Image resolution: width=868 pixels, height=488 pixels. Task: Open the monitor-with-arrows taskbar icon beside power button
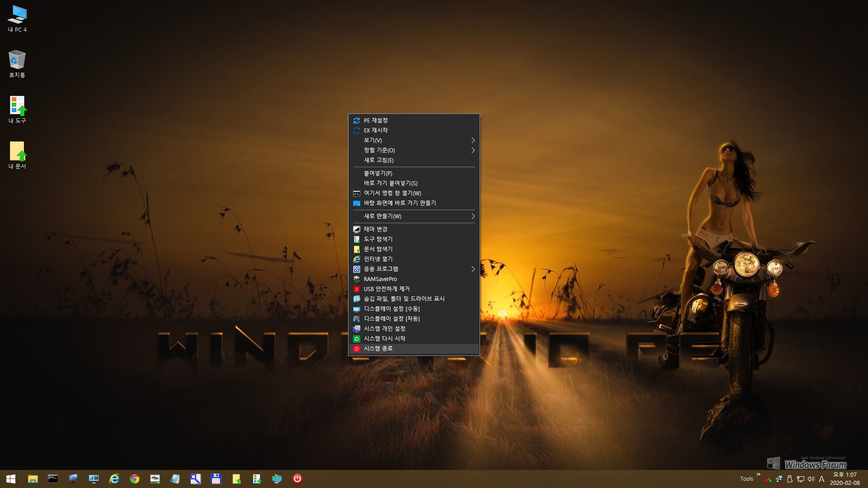coord(277,479)
